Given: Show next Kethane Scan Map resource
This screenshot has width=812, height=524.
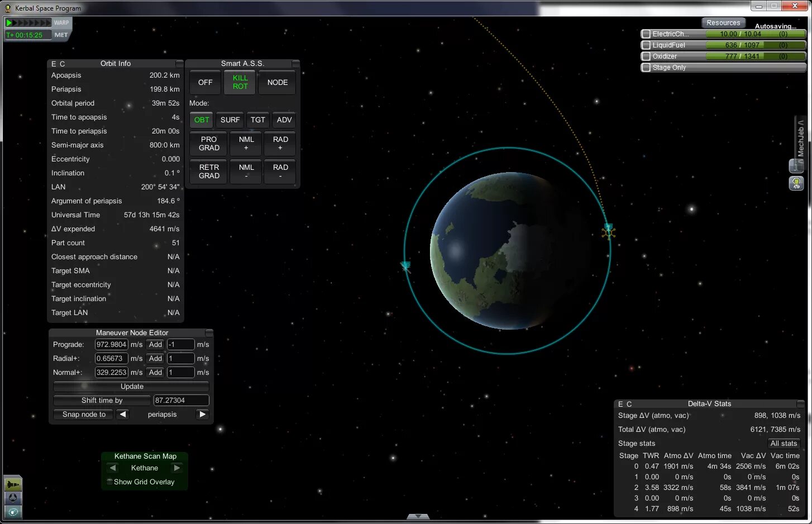Looking at the screenshot, I should (x=177, y=468).
